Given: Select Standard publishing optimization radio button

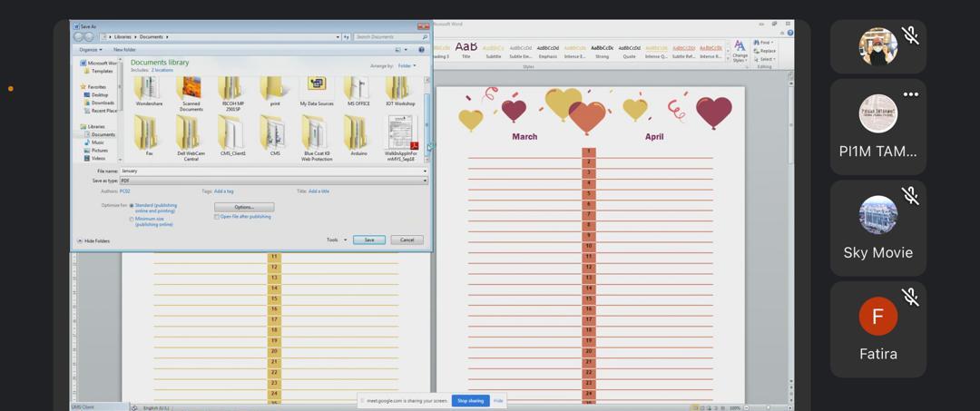Looking at the screenshot, I should 132,205.
